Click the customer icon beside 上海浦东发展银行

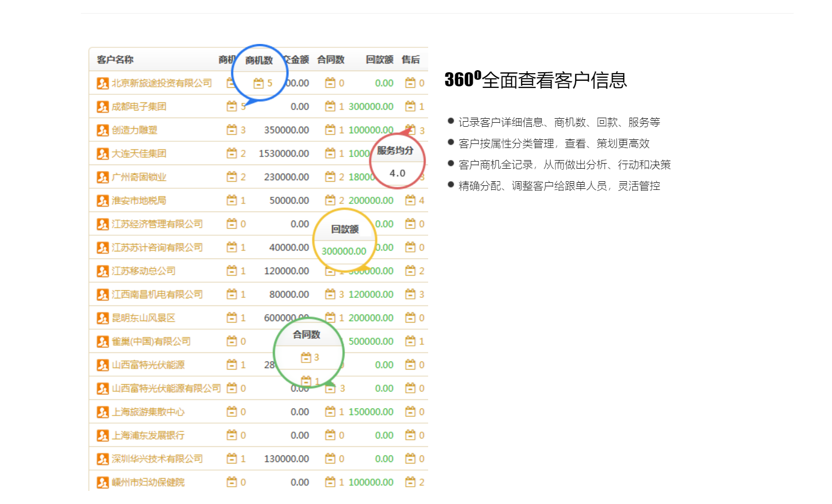(103, 436)
